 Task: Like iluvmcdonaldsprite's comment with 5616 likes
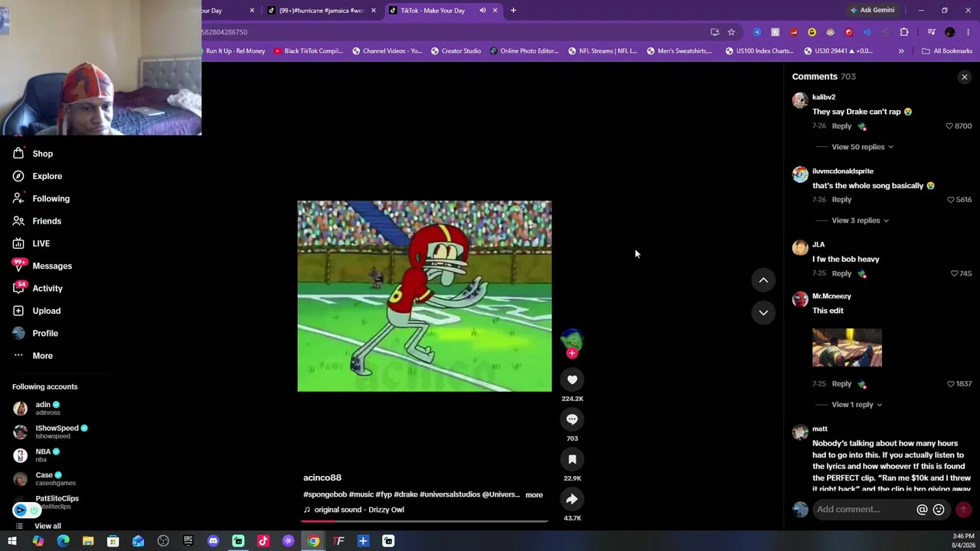[951, 200]
